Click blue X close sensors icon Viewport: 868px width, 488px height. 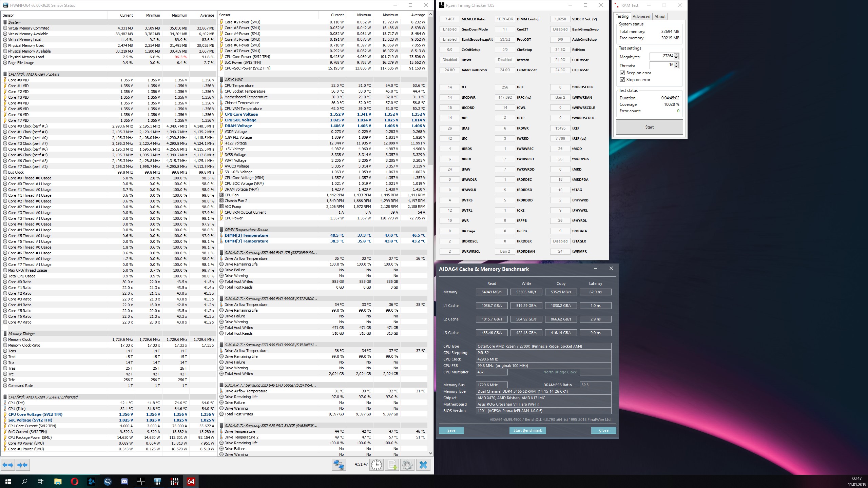point(423,465)
